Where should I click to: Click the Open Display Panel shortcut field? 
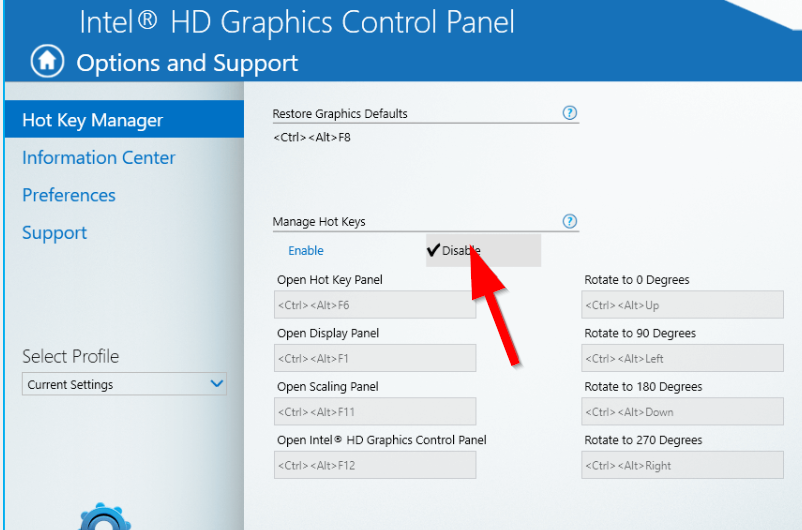pos(375,358)
